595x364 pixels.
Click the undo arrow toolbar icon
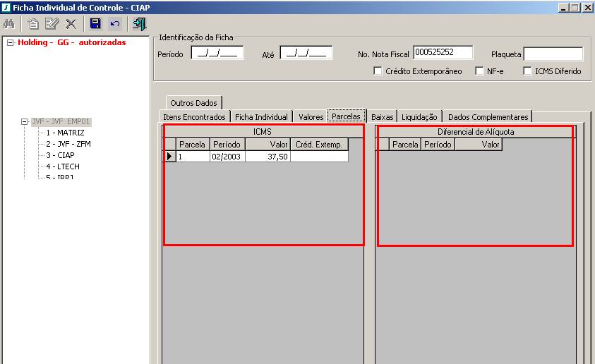point(115,24)
